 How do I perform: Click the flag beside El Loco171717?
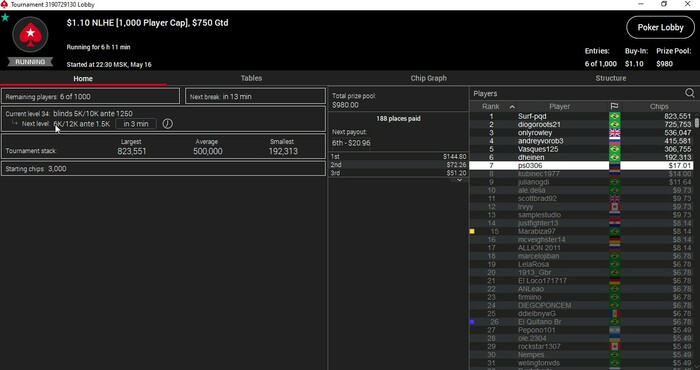pyautogui.click(x=615, y=281)
